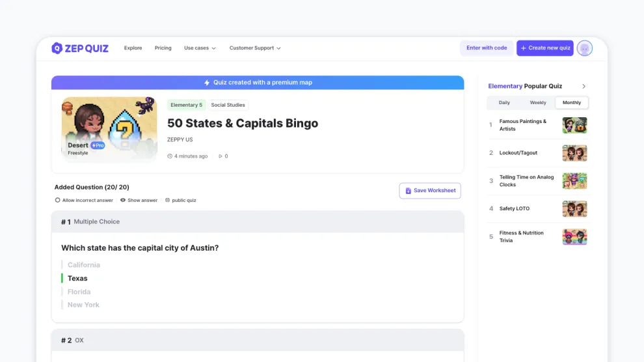The image size is (644, 362).
Task: Click the lightning bolt premium map icon
Action: [207, 83]
